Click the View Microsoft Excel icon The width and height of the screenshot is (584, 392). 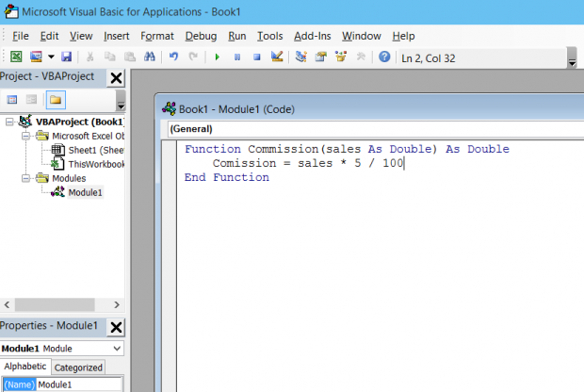tap(16, 57)
